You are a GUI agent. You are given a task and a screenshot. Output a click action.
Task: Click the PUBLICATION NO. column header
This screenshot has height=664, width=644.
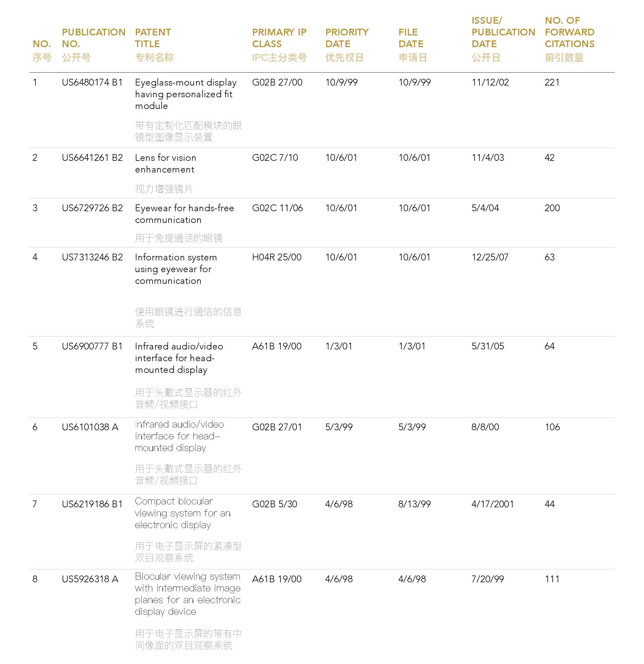click(x=93, y=38)
